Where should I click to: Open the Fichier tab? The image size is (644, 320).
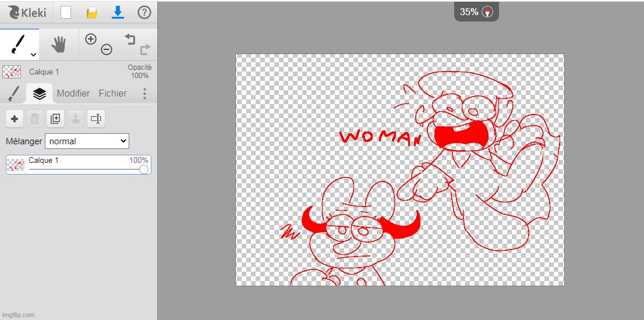click(112, 94)
